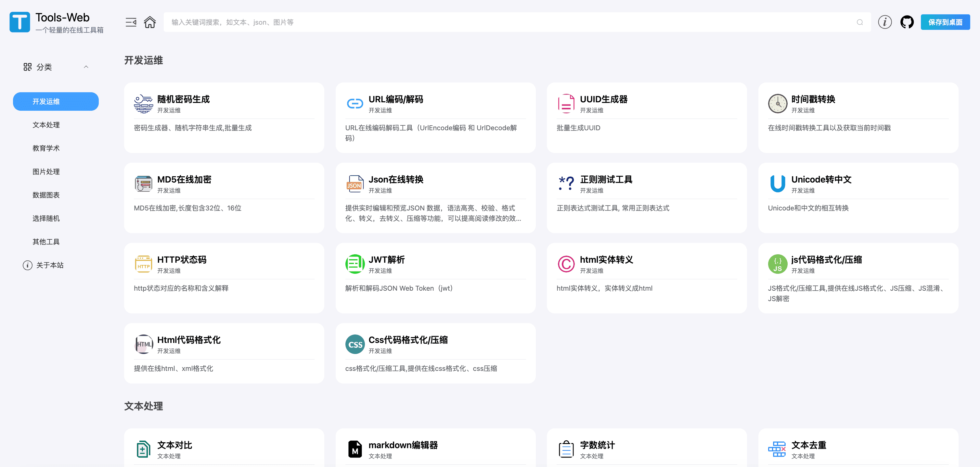Image resolution: width=980 pixels, height=467 pixels.
Task: Toggle the sidebar collapse icon
Action: 131,22
